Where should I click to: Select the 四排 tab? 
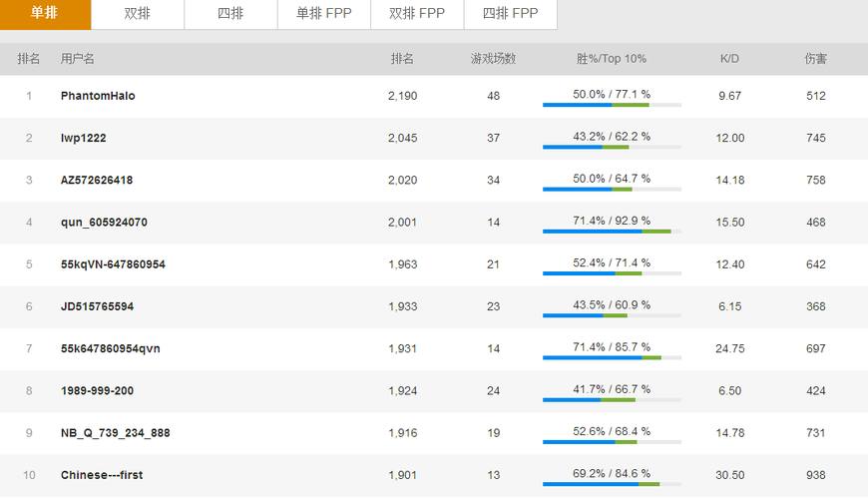pyautogui.click(x=230, y=14)
